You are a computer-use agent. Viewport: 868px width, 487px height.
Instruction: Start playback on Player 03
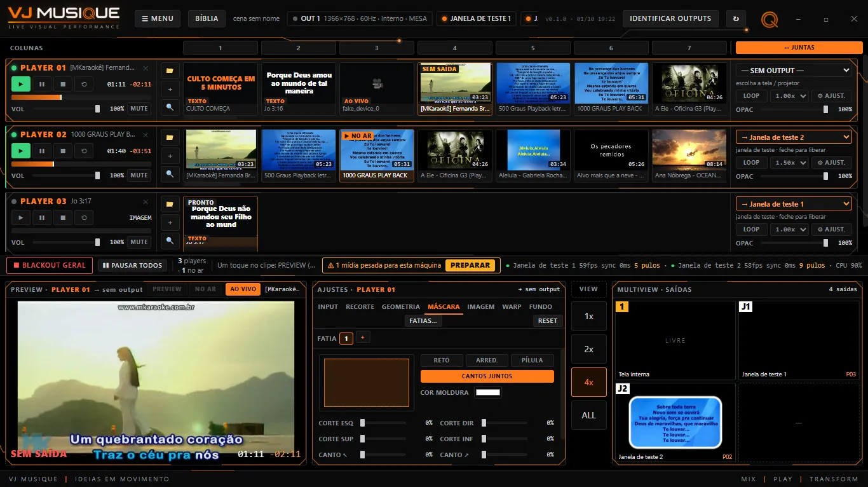click(x=21, y=217)
